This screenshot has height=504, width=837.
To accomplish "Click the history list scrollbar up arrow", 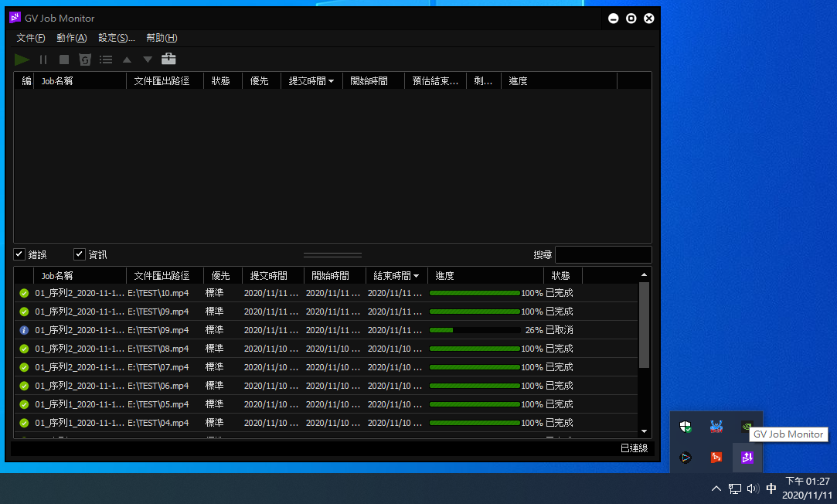I will coord(645,275).
